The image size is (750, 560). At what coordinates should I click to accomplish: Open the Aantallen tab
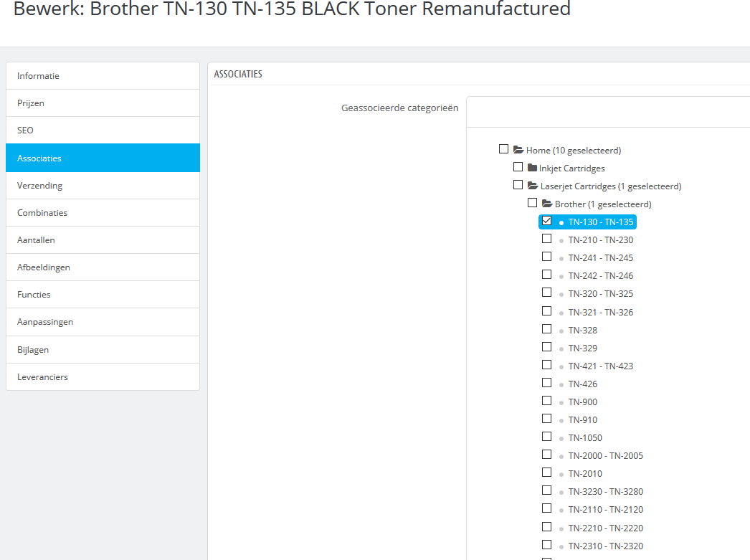pos(103,239)
